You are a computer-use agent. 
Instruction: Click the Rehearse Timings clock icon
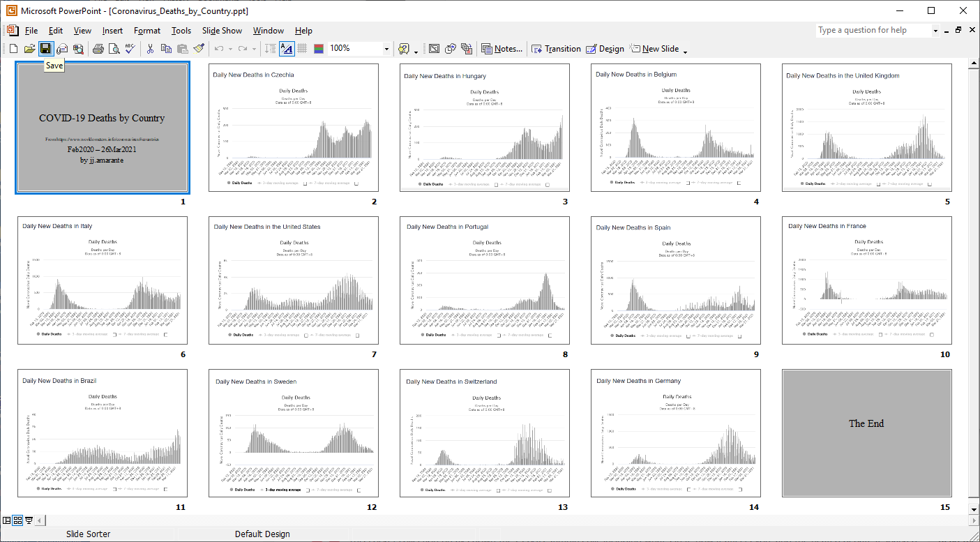(x=451, y=49)
